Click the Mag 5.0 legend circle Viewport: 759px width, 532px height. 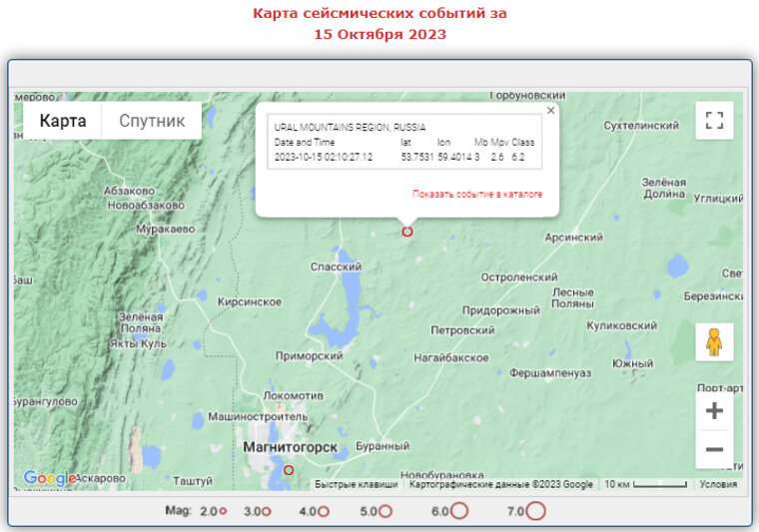tap(385, 511)
